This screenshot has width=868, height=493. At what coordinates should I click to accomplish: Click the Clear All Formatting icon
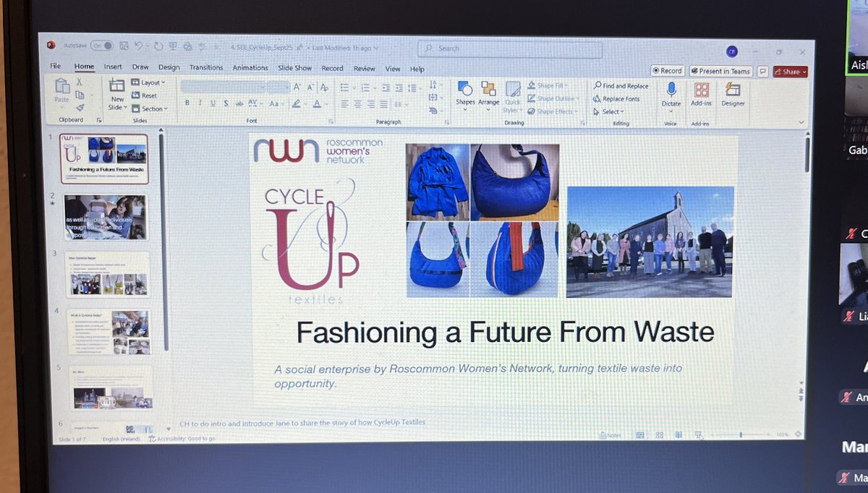point(324,87)
